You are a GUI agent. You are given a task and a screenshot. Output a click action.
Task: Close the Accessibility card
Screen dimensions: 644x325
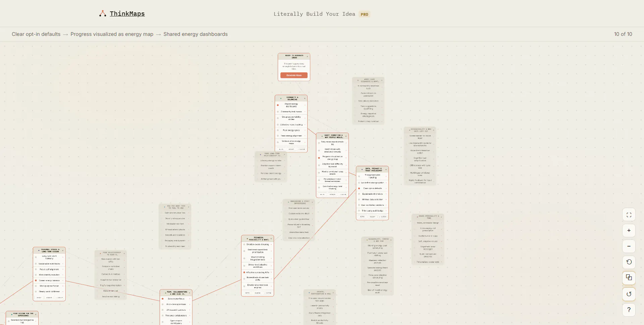click(433, 130)
